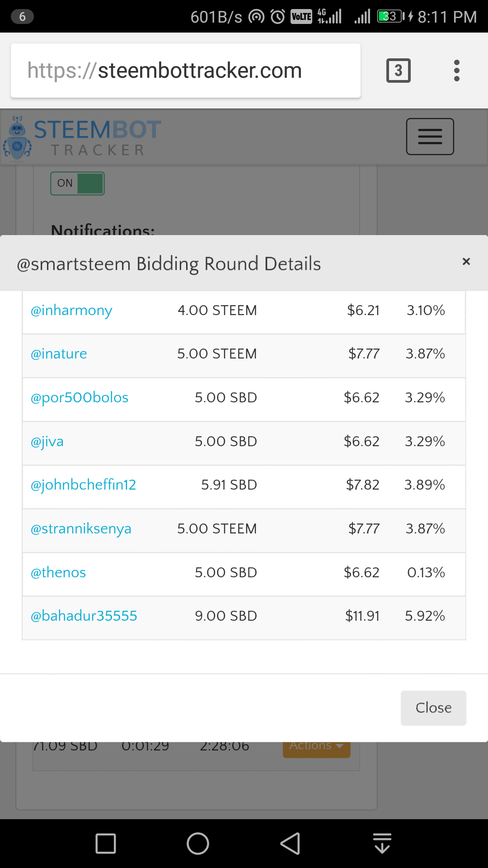Screen dimensions: 488x868
Task: Tap the Android back navigation icon
Action: pyautogui.click(x=290, y=844)
